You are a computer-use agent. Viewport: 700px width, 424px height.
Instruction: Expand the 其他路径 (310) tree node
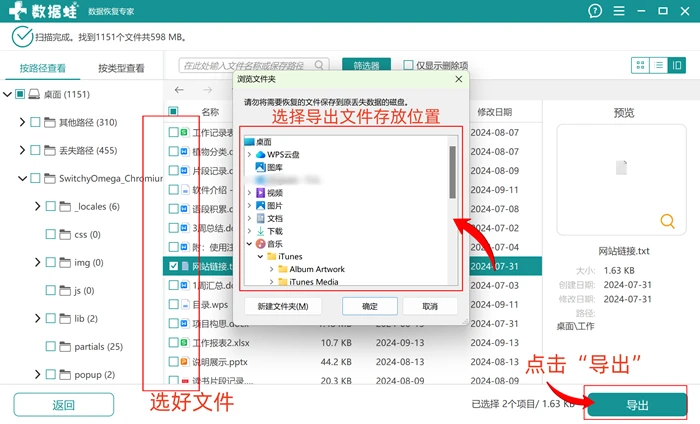point(22,122)
